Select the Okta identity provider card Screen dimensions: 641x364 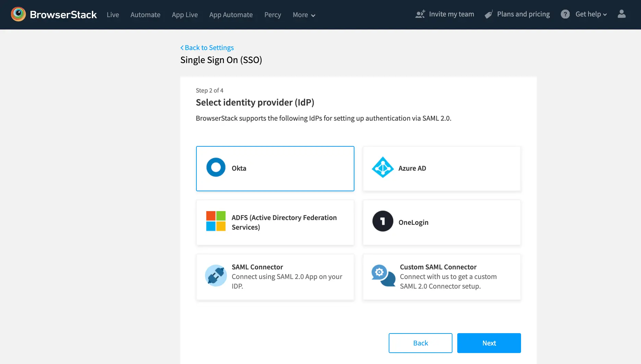(x=275, y=169)
